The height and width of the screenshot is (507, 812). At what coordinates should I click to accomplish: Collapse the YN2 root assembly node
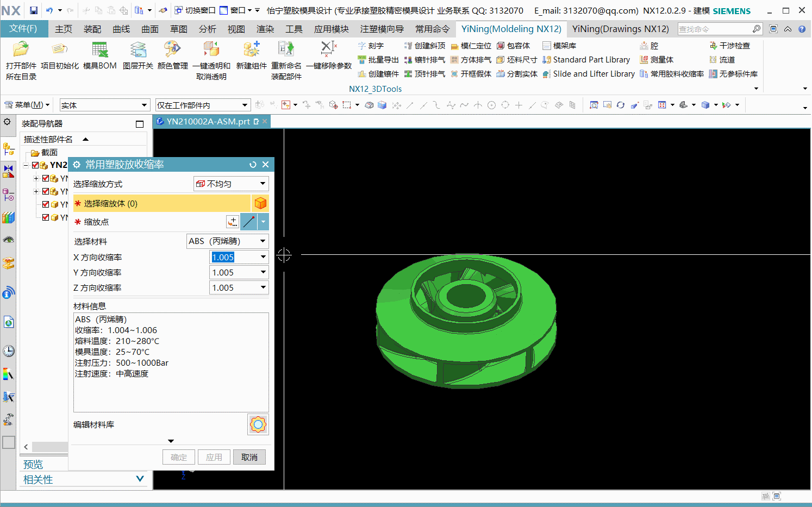[26, 165]
